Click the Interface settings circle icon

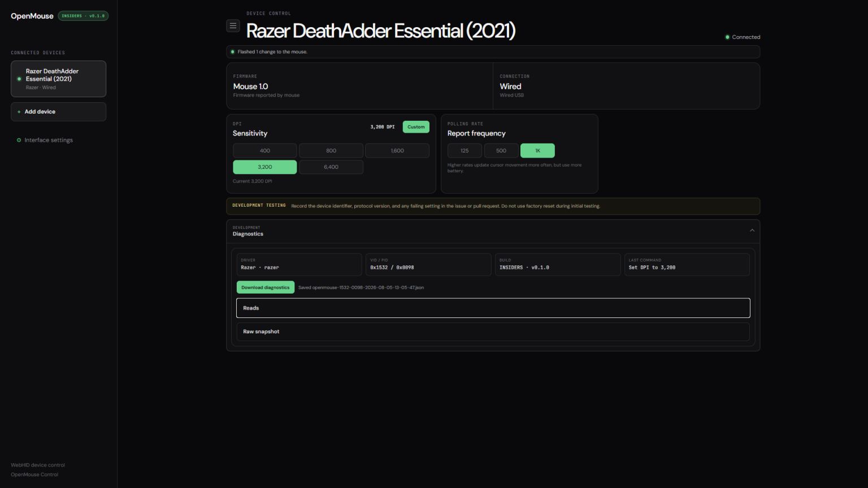pos(19,140)
